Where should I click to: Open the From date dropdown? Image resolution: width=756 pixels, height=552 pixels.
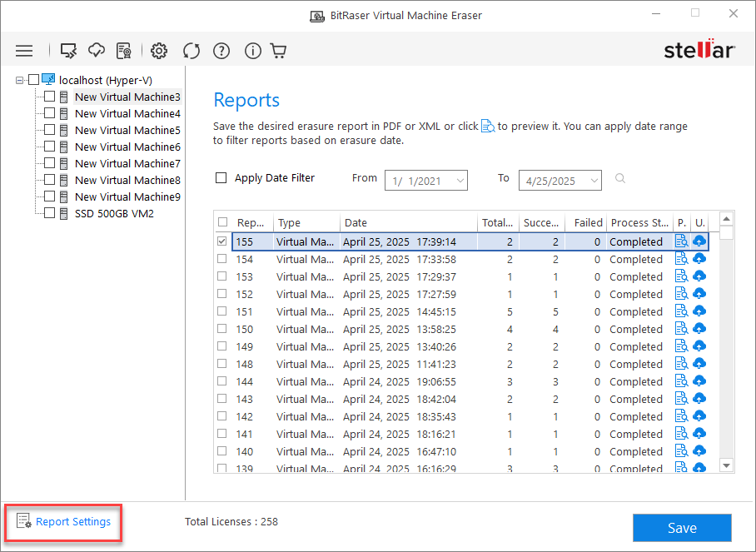pos(460,181)
